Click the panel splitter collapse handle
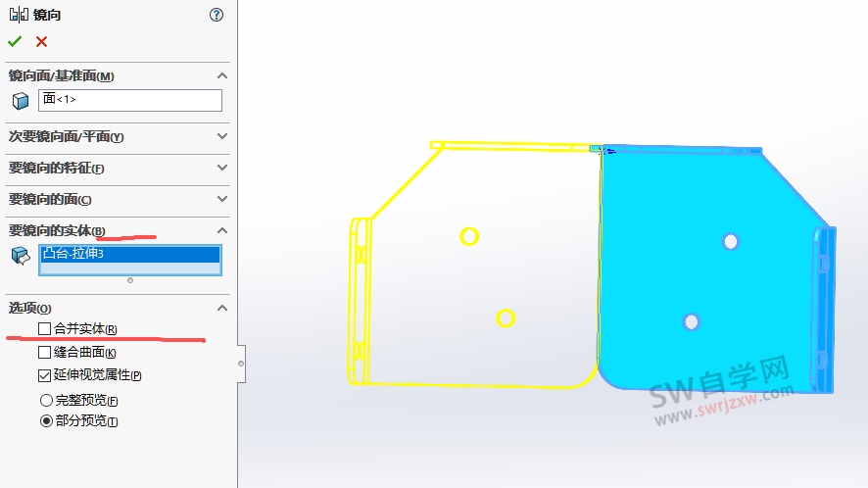868x488 pixels. point(241,364)
